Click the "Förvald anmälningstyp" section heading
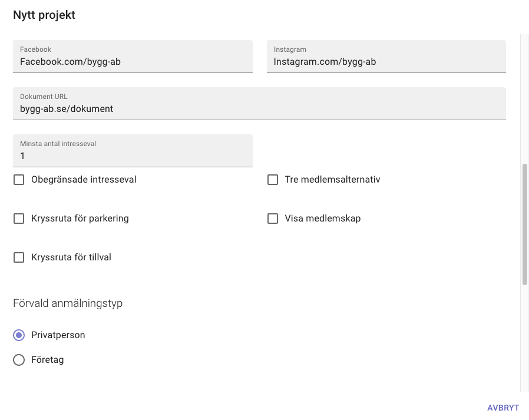Screen dimensions: 529x420 pos(68,303)
